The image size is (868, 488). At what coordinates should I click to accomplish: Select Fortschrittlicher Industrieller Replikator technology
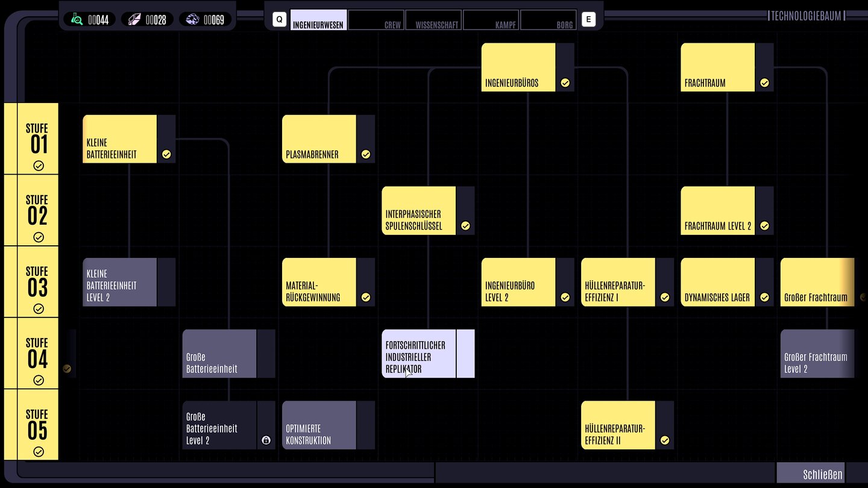pyautogui.click(x=420, y=354)
